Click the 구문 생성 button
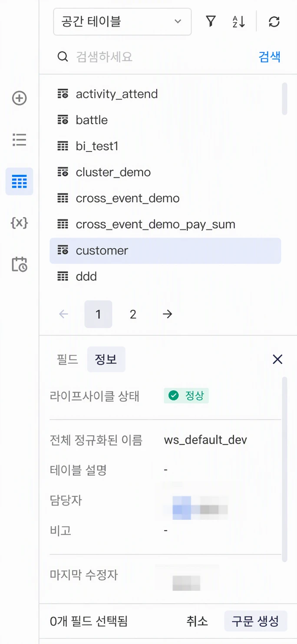The height and width of the screenshot is (644, 297). click(x=256, y=621)
